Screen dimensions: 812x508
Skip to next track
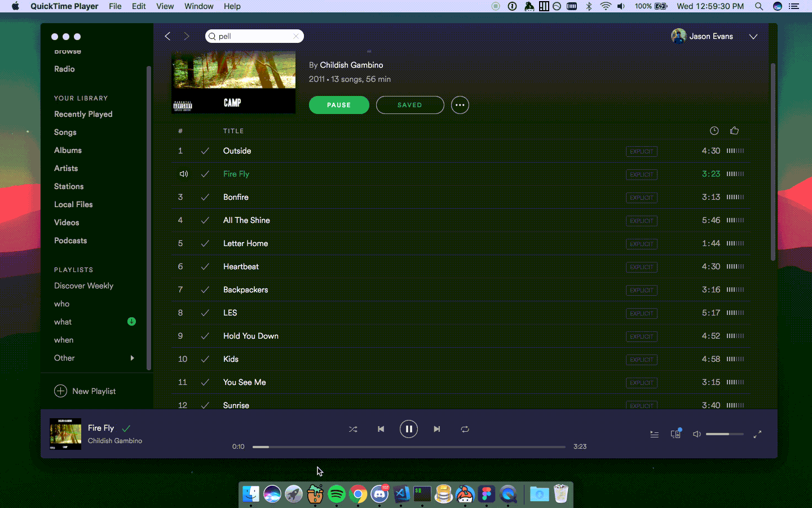coord(436,429)
